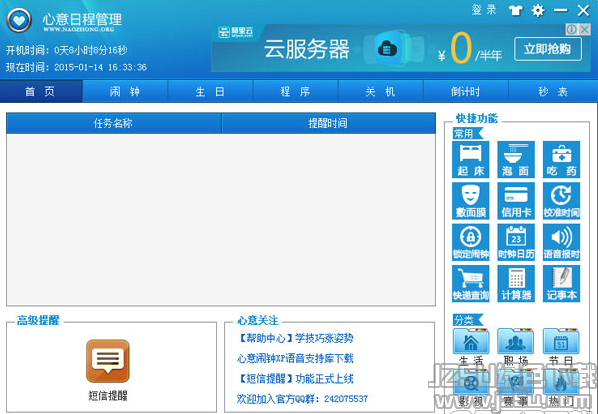Click the 锁定闹钟 lock alarm icon
This screenshot has width=598, height=414.
coord(471,242)
